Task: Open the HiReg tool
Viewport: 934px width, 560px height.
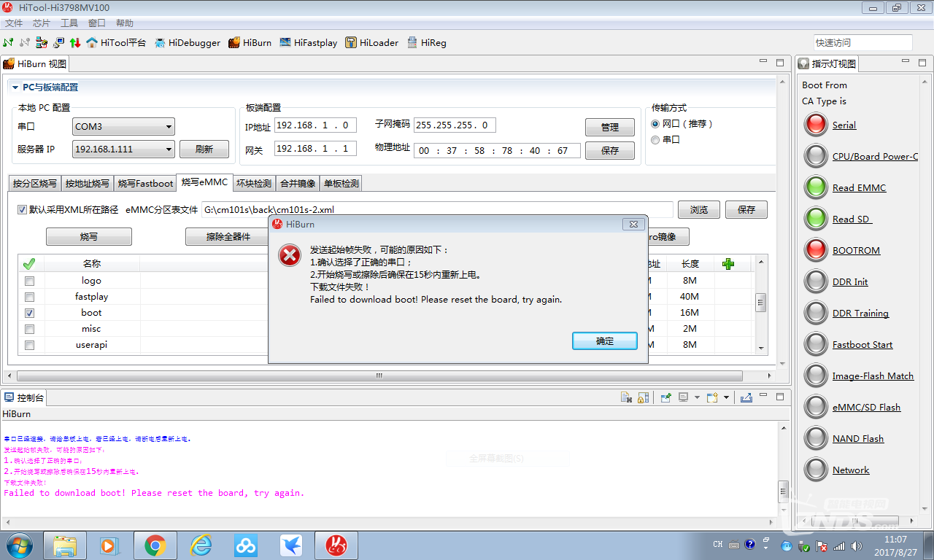Action: (426, 43)
